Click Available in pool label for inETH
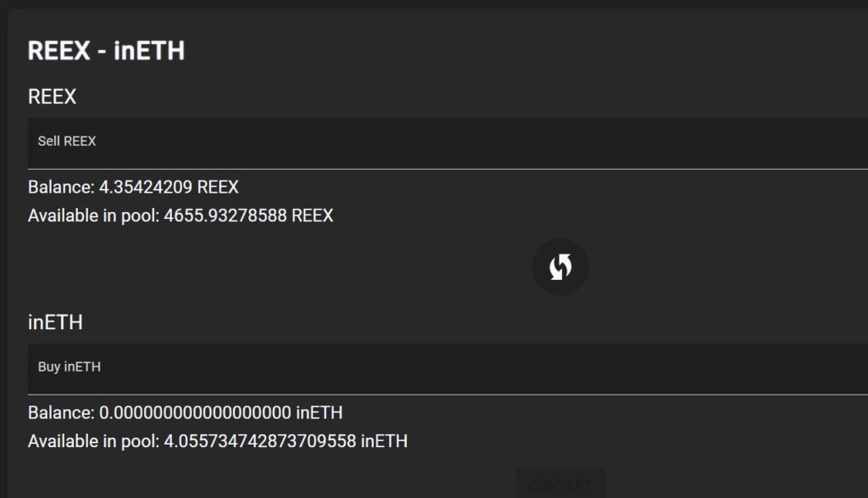868x498 pixels. click(93, 441)
